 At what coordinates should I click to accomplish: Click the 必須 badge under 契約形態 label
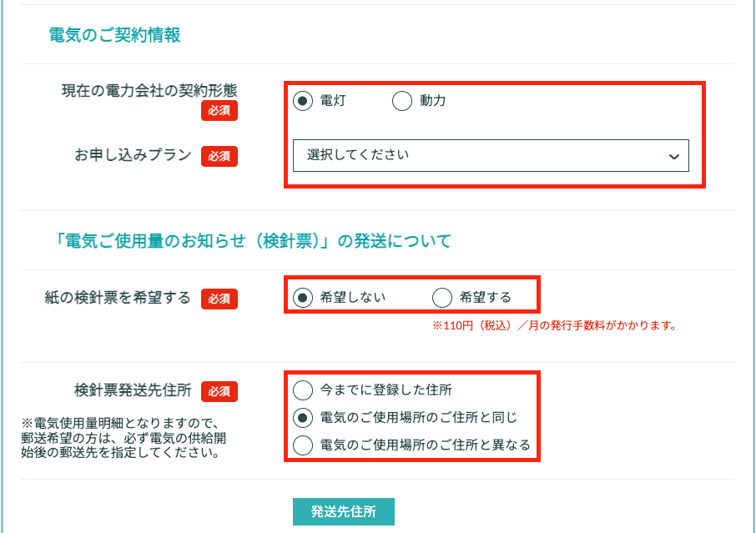tap(219, 110)
